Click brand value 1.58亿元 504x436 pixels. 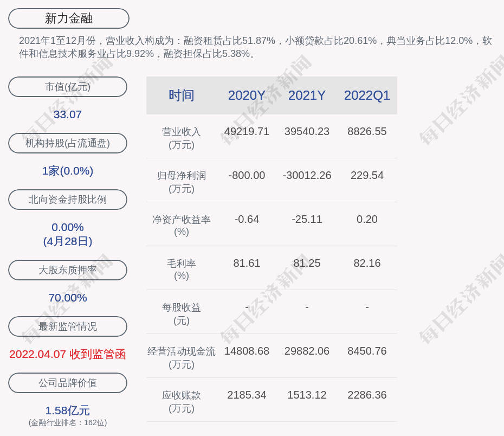[x=68, y=411]
